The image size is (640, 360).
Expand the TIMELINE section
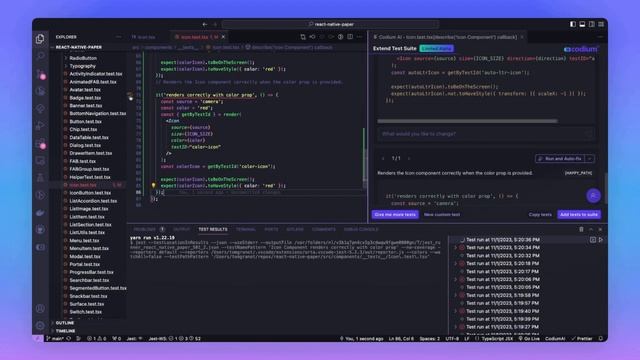click(65, 331)
